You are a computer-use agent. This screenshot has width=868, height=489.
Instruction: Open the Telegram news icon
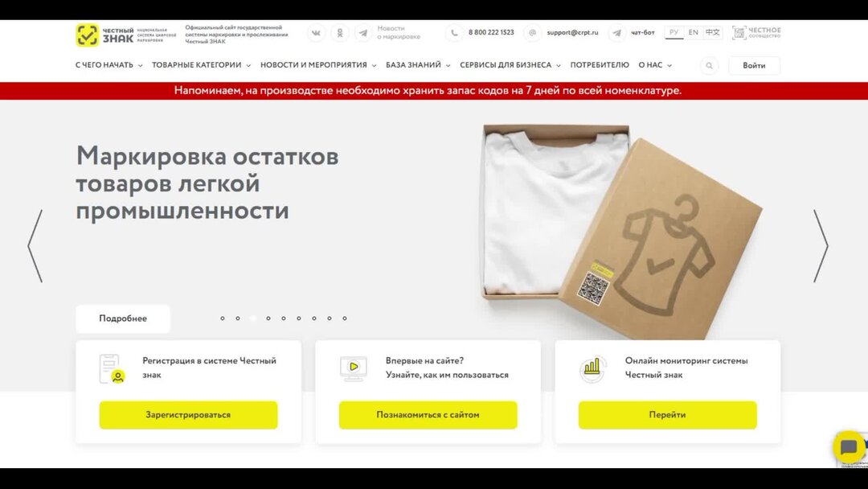pos(363,33)
